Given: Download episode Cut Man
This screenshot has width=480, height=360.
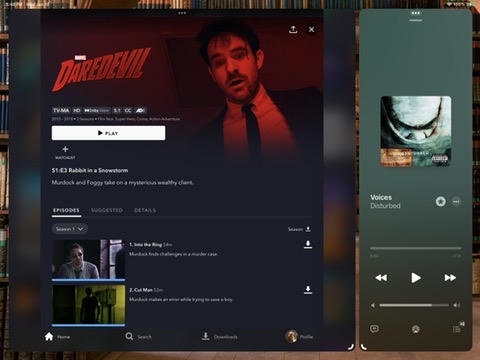Looking at the screenshot, I should [x=308, y=290].
